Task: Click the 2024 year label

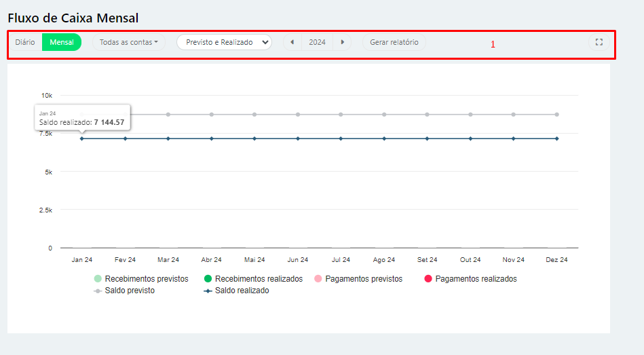Action: pyautogui.click(x=317, y=42)
